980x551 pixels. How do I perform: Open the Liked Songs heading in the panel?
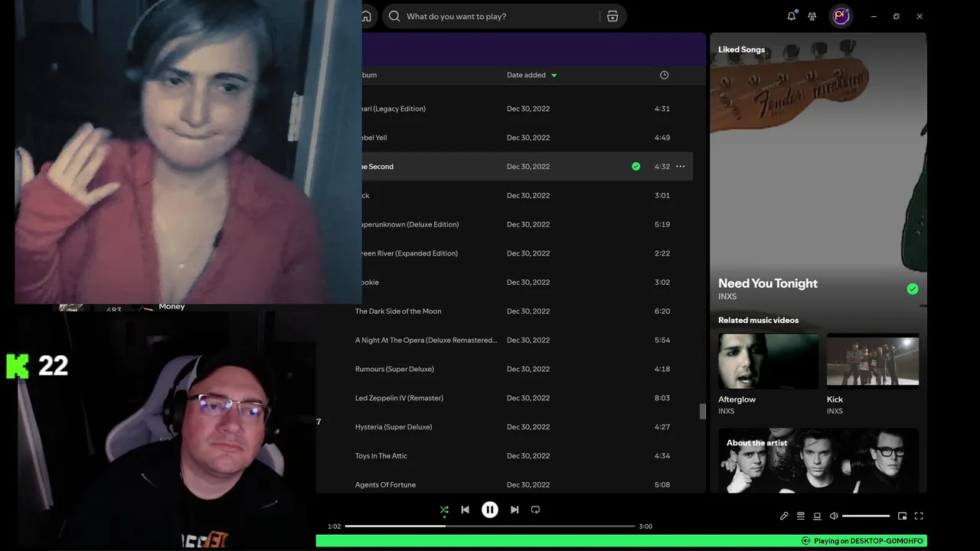click(741, 50)
